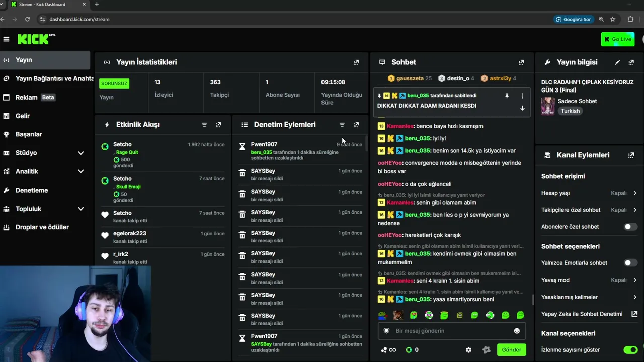Click top chatter gausszeta
Screen dimensions: 644x362
tap(410, 78)
